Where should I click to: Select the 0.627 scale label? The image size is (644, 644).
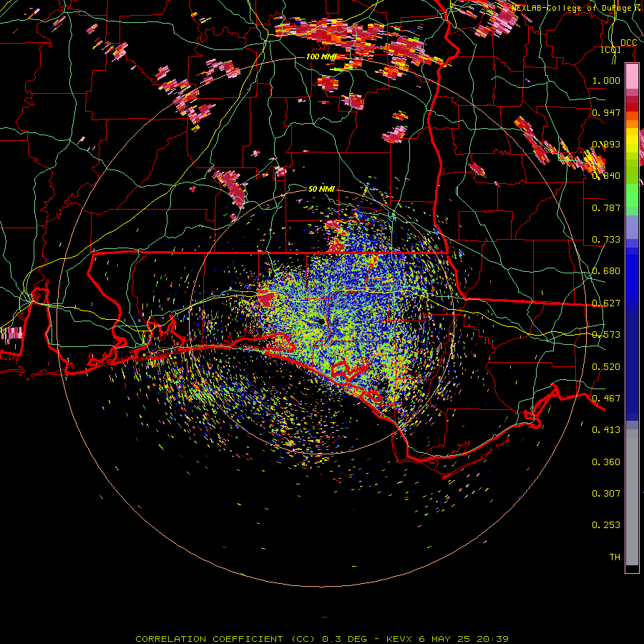pyautogui.click(x=606, y=303)
